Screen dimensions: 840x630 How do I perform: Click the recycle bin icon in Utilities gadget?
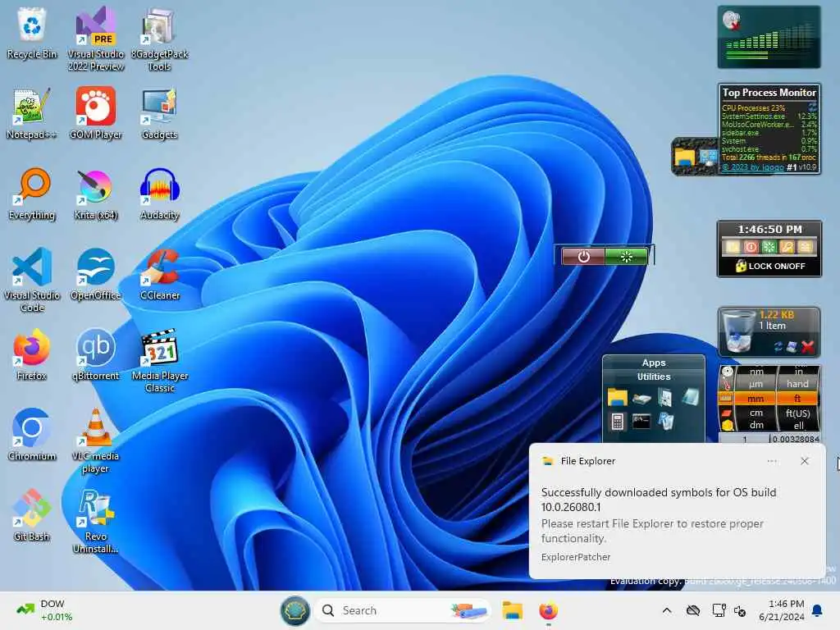click(x=666, y=421)
